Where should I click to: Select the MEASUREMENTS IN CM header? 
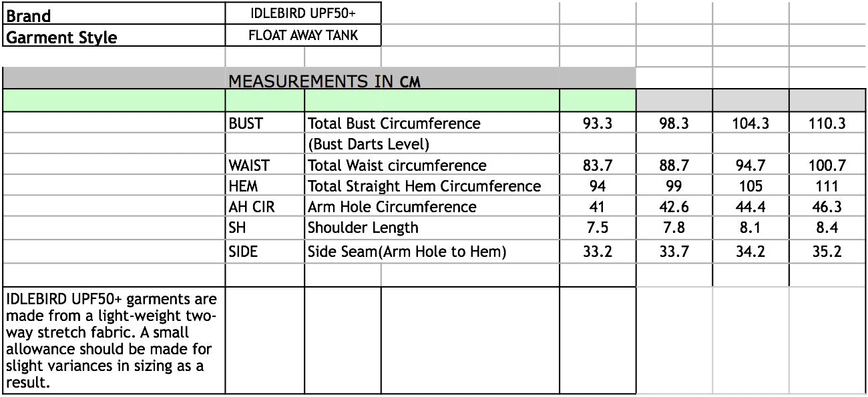324,81
